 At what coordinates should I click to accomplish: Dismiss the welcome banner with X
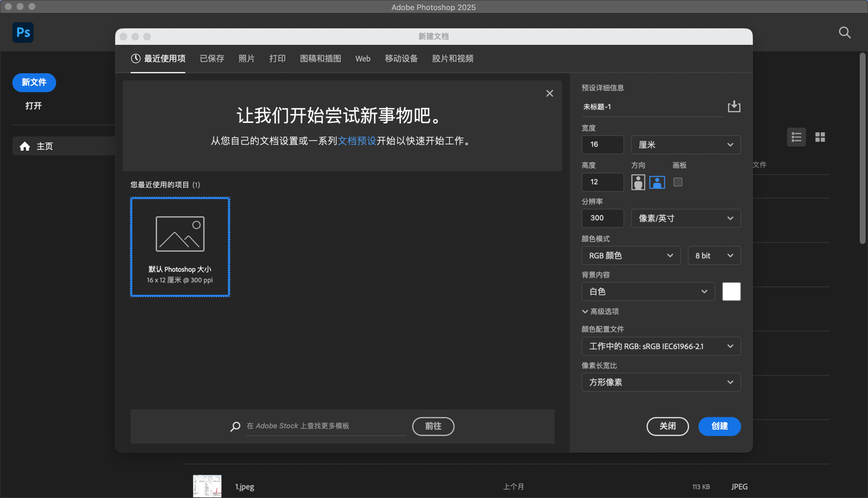(x=549, y=93)
